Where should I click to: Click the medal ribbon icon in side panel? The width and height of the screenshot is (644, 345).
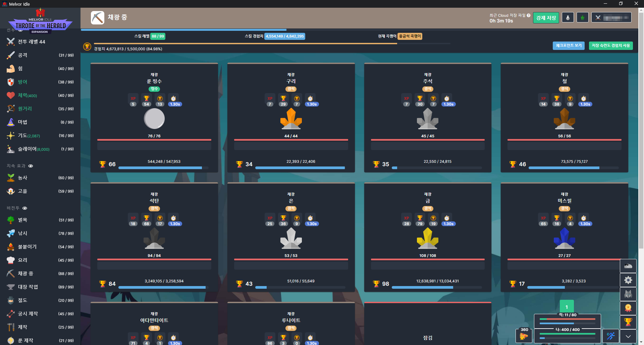point(628,308)
